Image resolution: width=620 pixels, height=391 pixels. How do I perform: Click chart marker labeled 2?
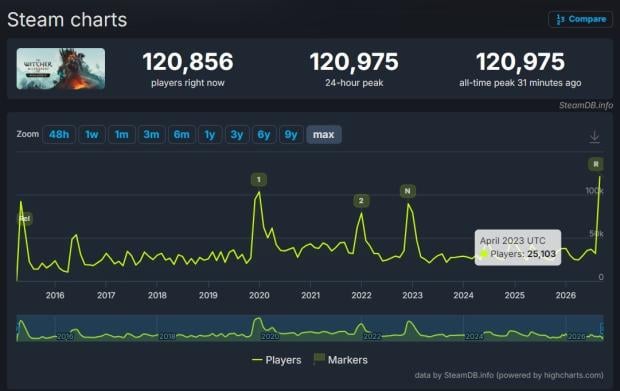point(361,200)
